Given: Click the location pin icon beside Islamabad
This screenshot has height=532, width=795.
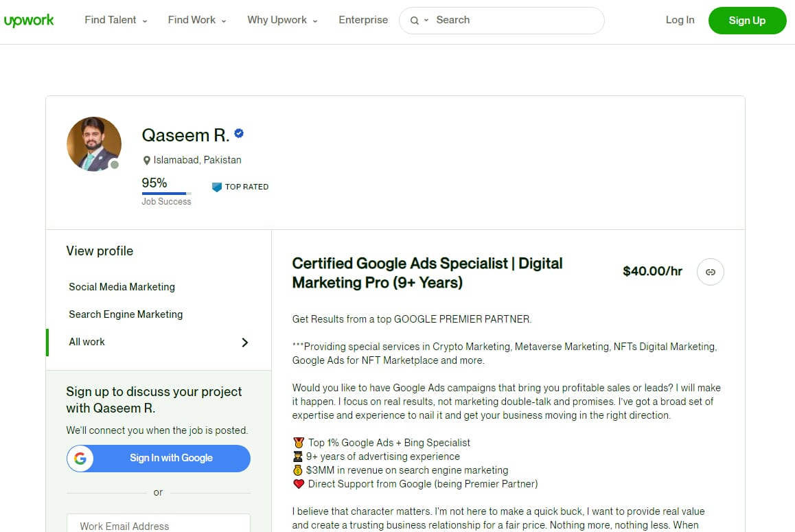Looking at the screenshot, I should point(146,159).
